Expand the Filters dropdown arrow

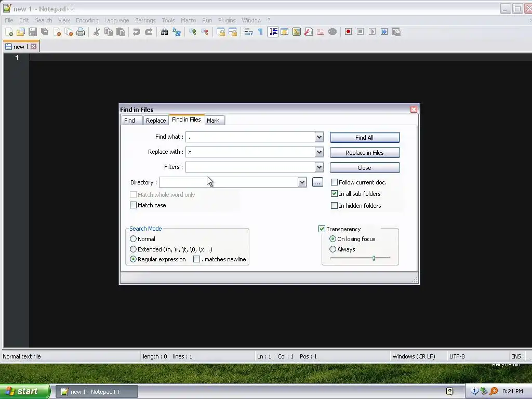point(319,167)
